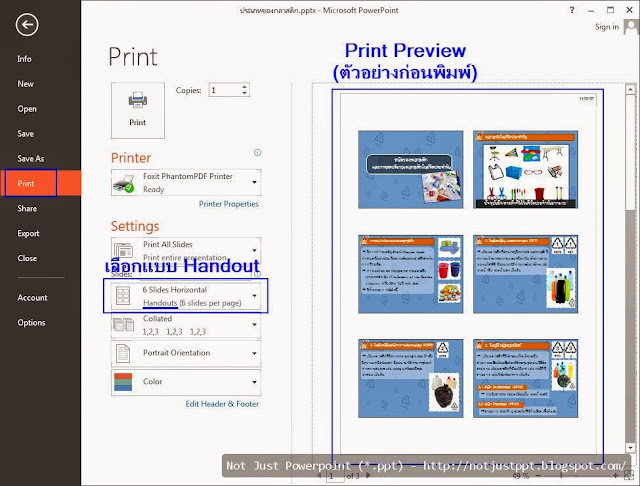Zoom out with the minus button
Screen dimensions: 640x486
pyautogui.click(x=538, y=476)
